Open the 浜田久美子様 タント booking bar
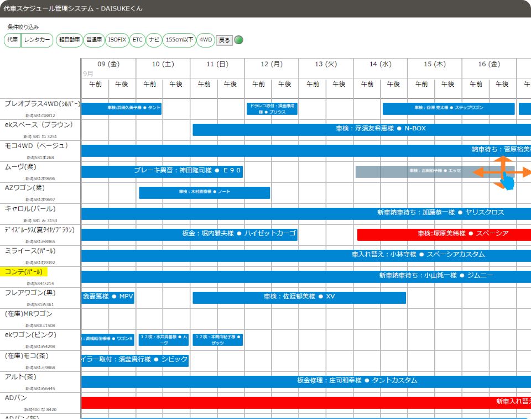The height and width of the screenshot is (420, 531). [x=121, y=109]
